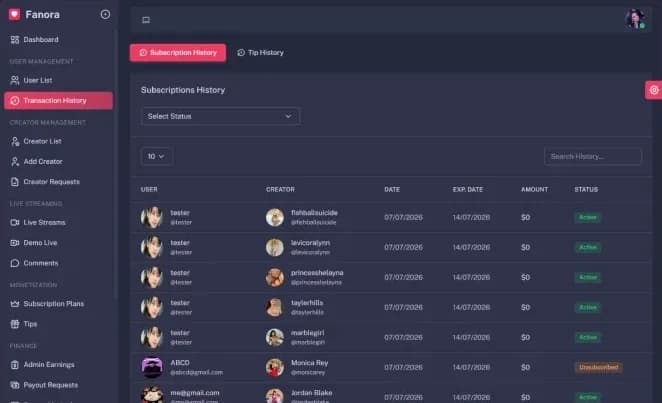Open the Dashboard menu item
This screenshot has width=662, height=403.
[x=58, y=40]
